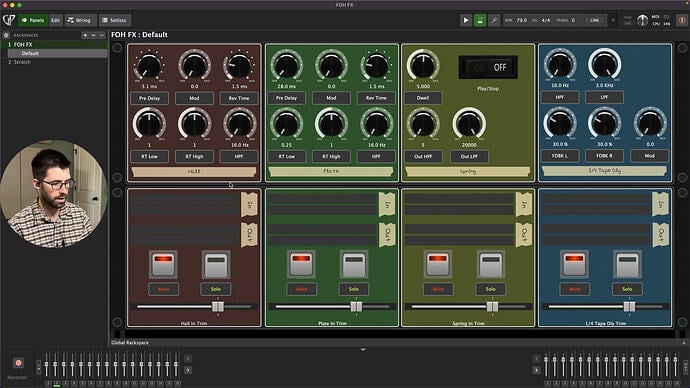
Task: Toggle the Spring Solo button switch
Action: pos(491,265)
